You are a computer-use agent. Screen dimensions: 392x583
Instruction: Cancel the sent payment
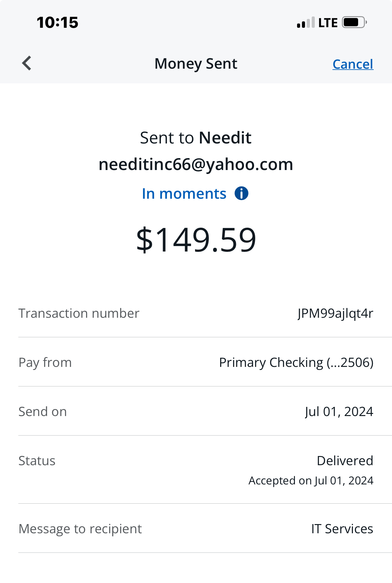click(x=353, y=64)
